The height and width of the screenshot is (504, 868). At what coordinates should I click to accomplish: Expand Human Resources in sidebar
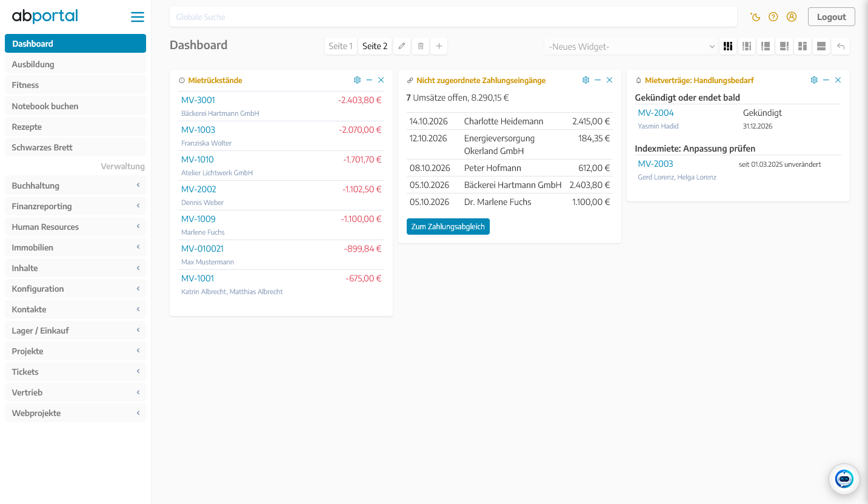click(x=75, y=227)
